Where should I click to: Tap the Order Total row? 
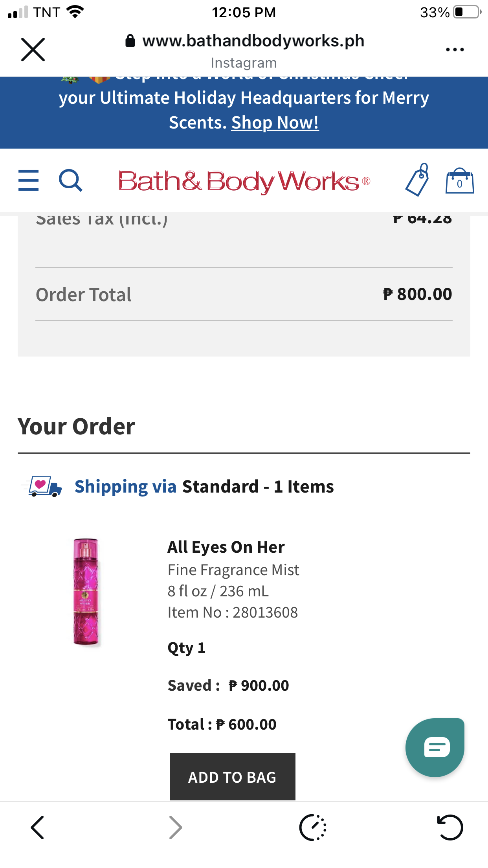point(244,294)
